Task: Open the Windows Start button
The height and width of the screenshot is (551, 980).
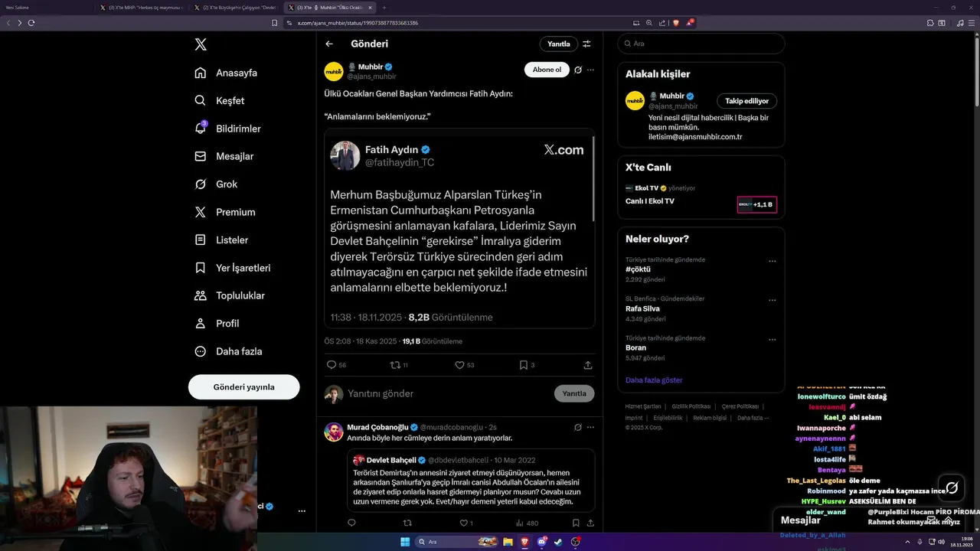Action: tap(405, 542)
